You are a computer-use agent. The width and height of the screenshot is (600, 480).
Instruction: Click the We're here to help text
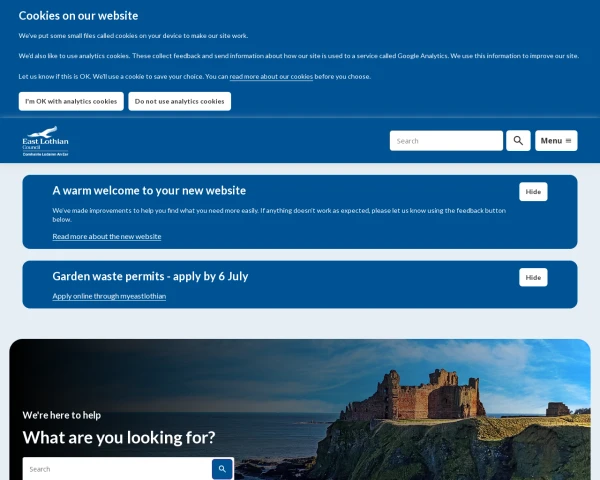tap(62, 415)
